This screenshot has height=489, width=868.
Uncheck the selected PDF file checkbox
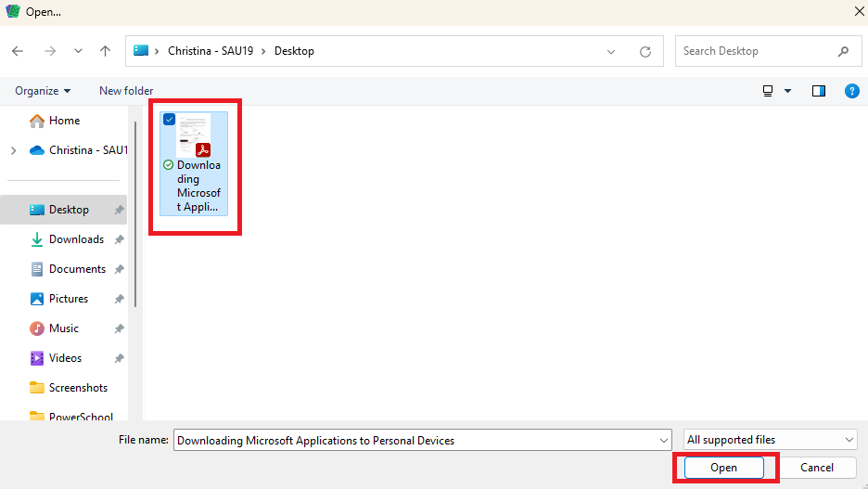(169, 119)
